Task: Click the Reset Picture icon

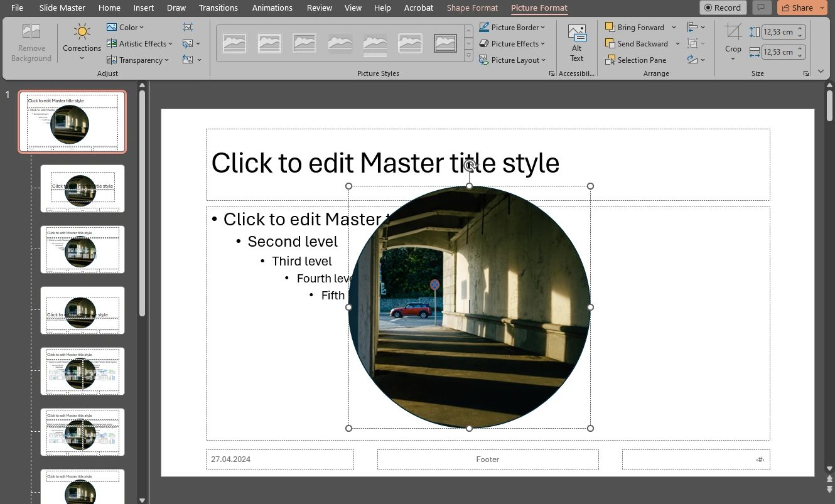Action: (187, 60)
